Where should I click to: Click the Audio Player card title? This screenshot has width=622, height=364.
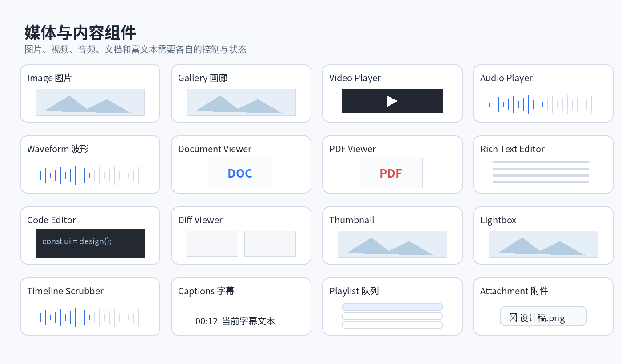[506, 78]
